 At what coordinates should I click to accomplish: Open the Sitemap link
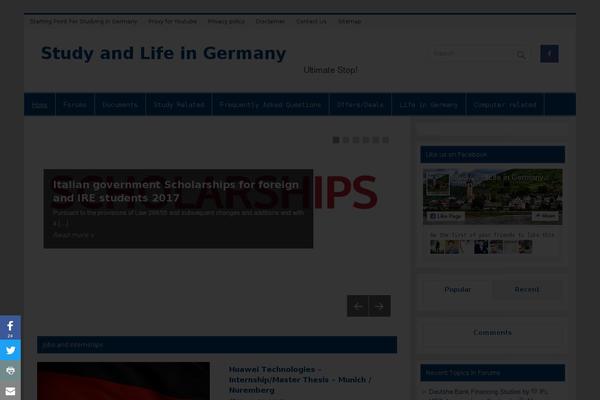349,21
